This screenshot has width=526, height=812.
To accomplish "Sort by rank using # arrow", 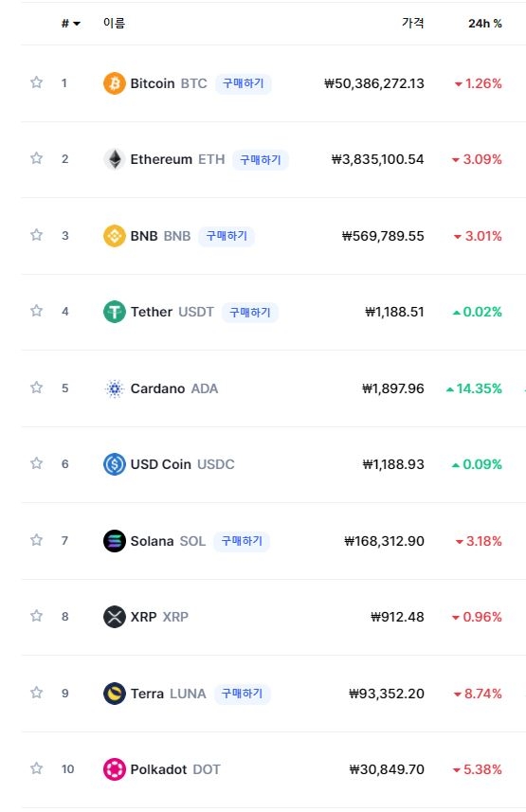I will point(70,24).
